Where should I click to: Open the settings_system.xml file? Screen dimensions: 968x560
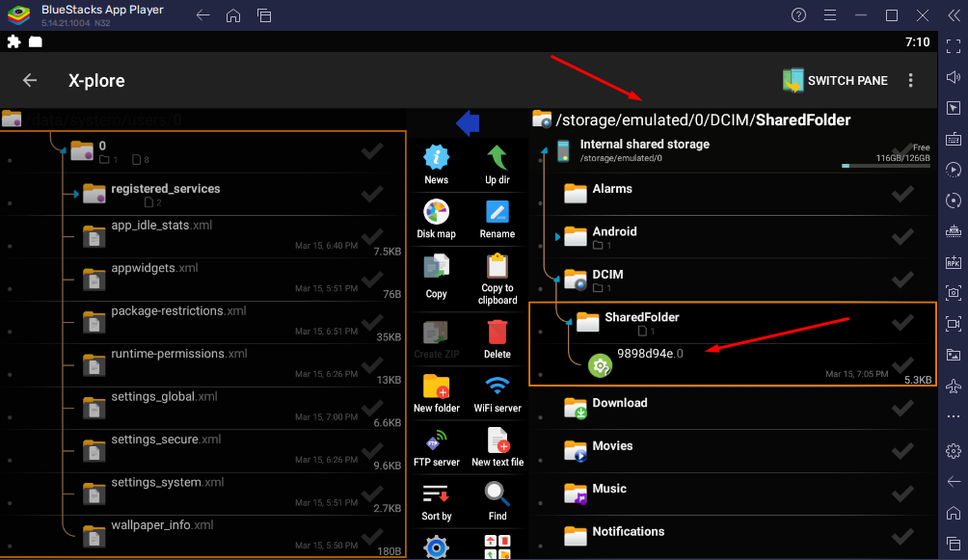tap(203, 493)
